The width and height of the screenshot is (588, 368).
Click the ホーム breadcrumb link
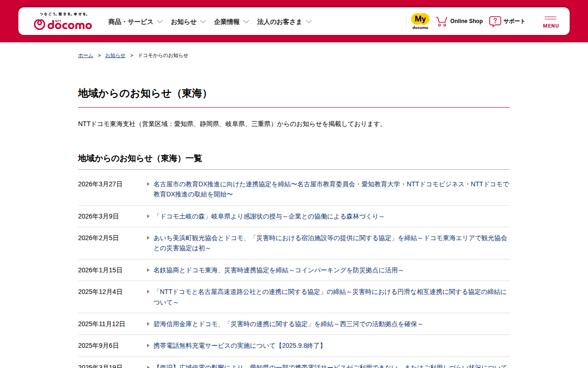coord(85,55)
